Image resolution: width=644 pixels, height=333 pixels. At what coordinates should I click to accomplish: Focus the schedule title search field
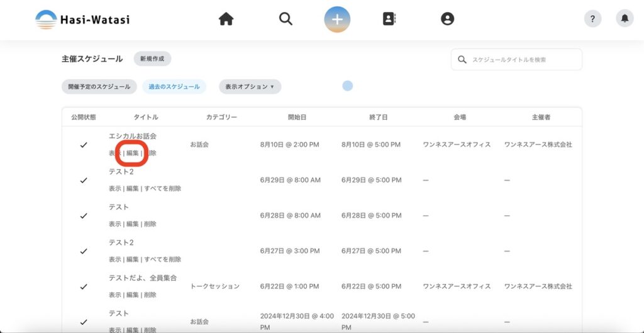point(523,60)
